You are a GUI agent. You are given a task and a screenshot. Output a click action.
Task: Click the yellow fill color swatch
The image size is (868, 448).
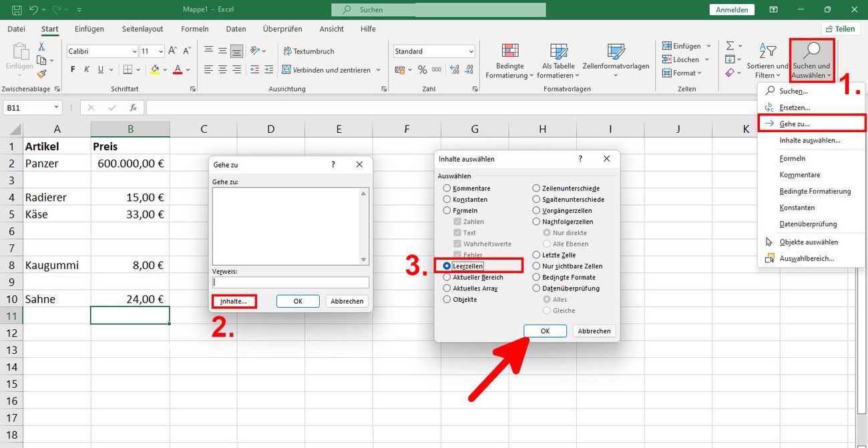154,69
